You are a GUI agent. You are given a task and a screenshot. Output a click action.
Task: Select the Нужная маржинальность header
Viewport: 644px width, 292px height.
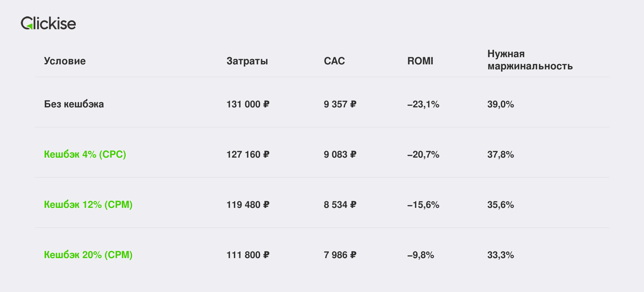[x=530, y=60]
